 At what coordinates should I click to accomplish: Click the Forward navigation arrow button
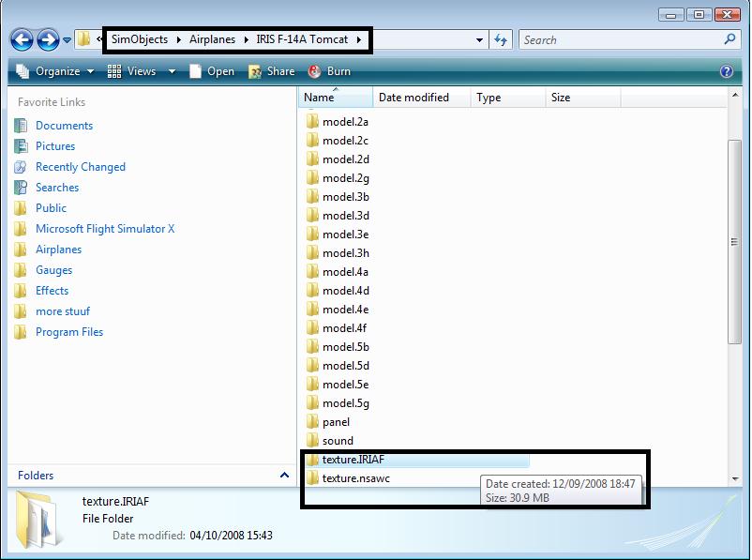coord(48,39)
